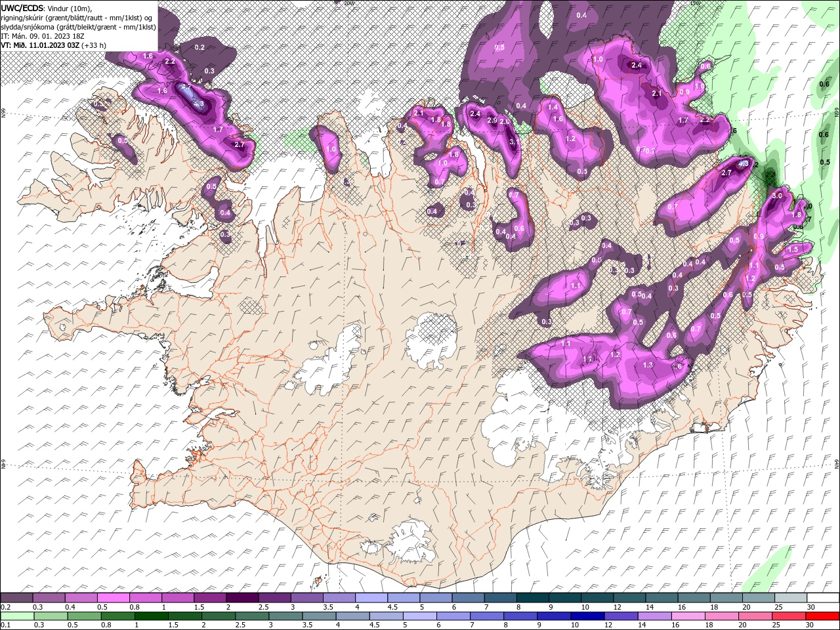Click upper legend swatch between 4 and 4.5
The width and height of the screenshot is (840, 630).
(x=372, y=598)
